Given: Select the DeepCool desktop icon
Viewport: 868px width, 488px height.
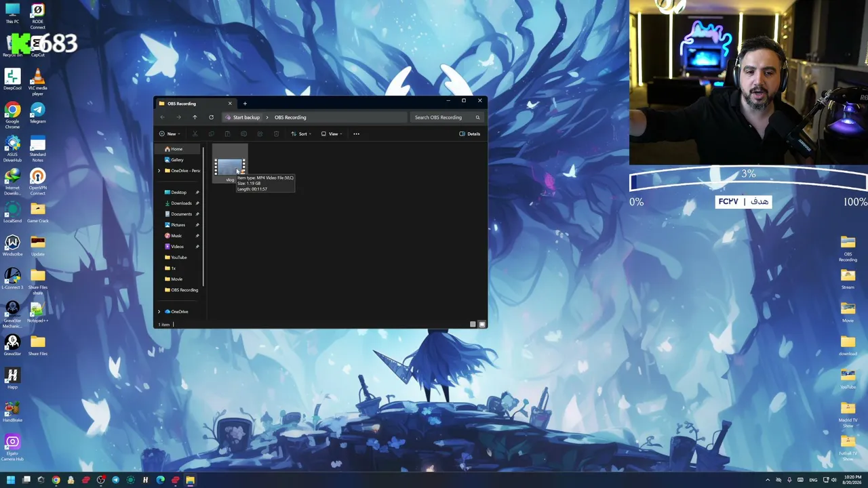Looking at the screenshot, I should [x=12, y=80].
